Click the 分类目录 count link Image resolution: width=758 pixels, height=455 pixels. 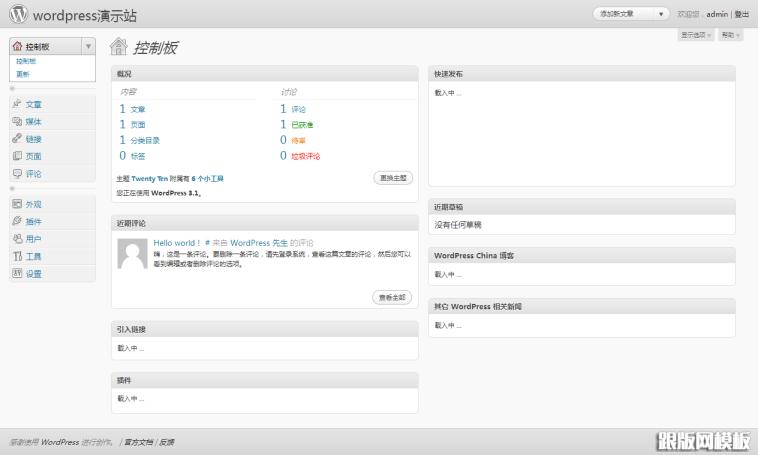coord(145,140)
